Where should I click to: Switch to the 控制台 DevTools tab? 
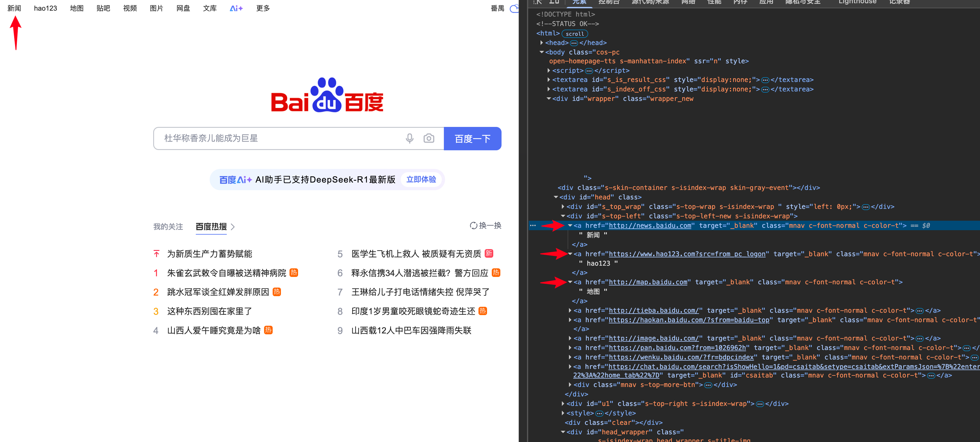(609, 2)
